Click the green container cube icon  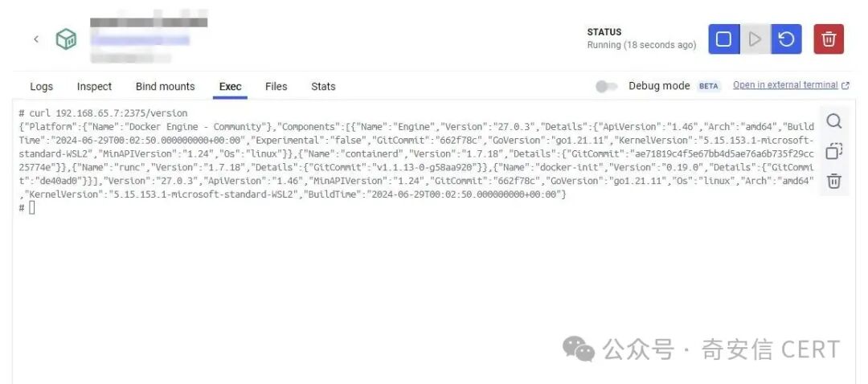point(67,39)
